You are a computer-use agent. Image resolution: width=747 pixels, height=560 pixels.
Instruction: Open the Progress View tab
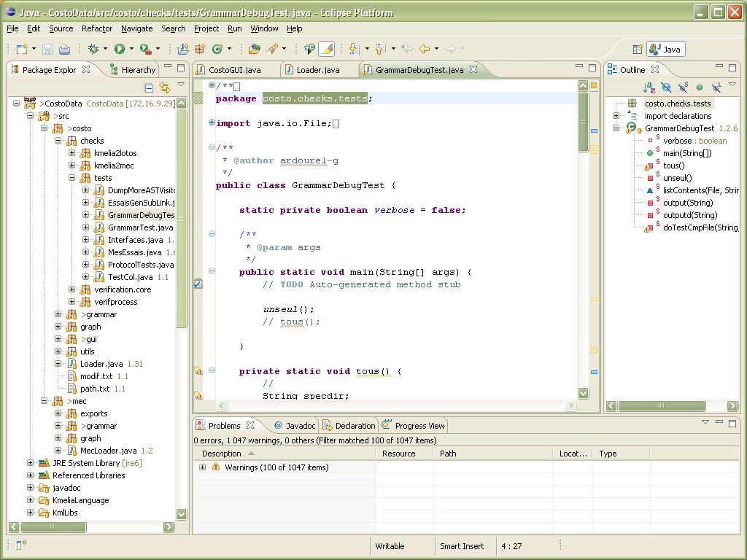419,426
